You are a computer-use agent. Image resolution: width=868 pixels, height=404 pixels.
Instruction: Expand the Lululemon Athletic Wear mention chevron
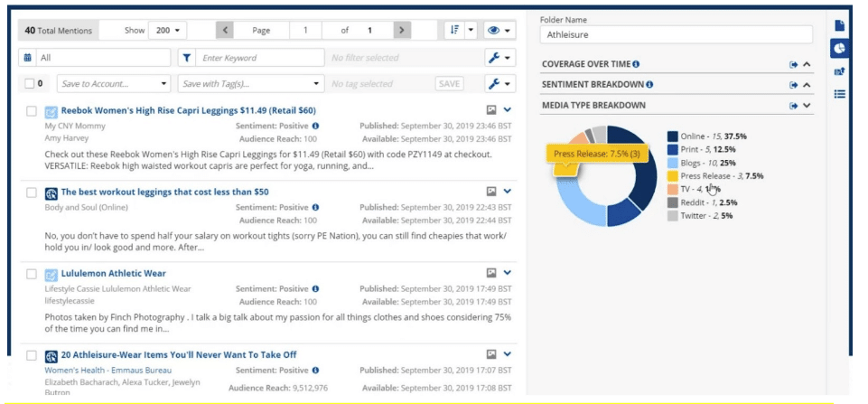pos(508,272)
